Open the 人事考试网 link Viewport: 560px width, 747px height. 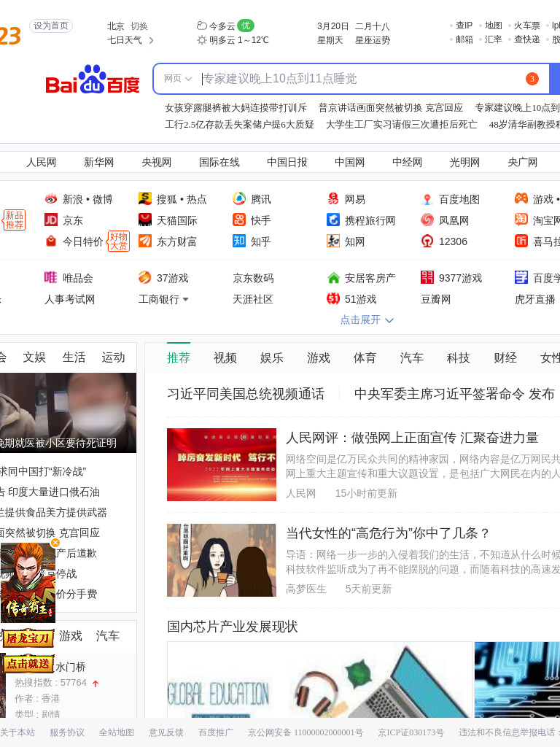[x=69, y=299]
